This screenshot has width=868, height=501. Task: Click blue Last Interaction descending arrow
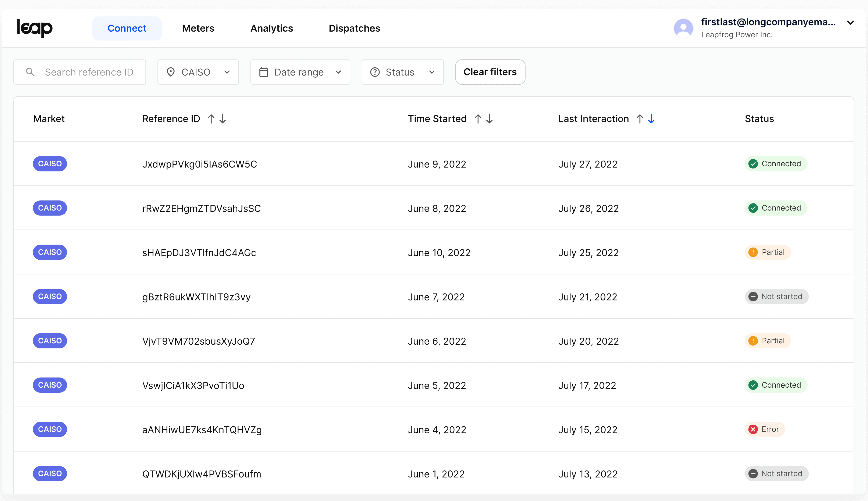coord(651,119)
